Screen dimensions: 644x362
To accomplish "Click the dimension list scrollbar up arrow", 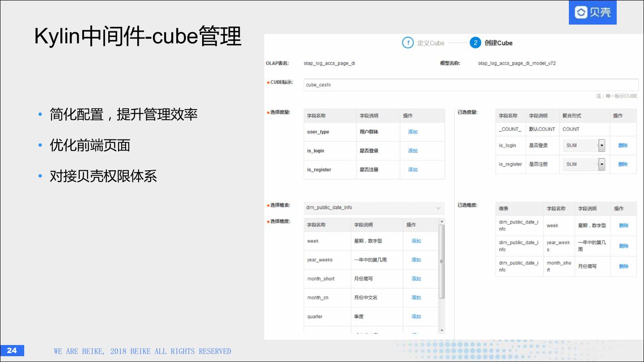I will tap(442, 221).
